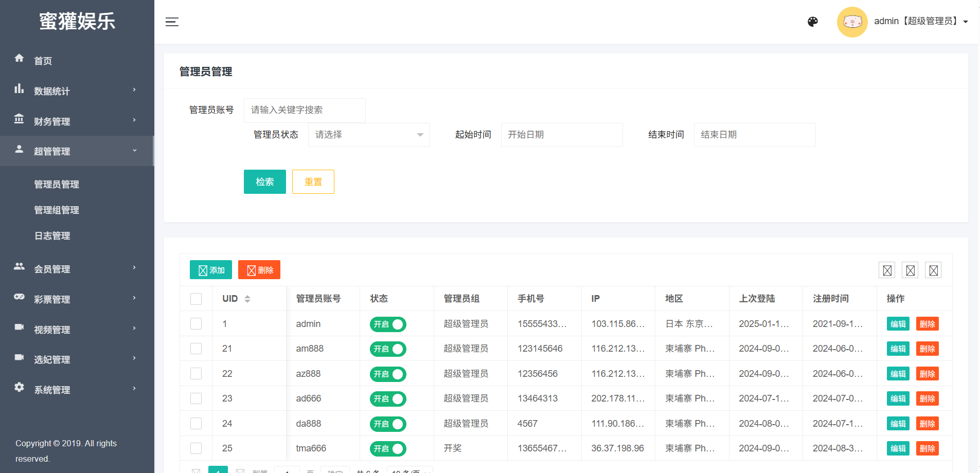Open the 管理员状态 dropdown

[369, 135]
